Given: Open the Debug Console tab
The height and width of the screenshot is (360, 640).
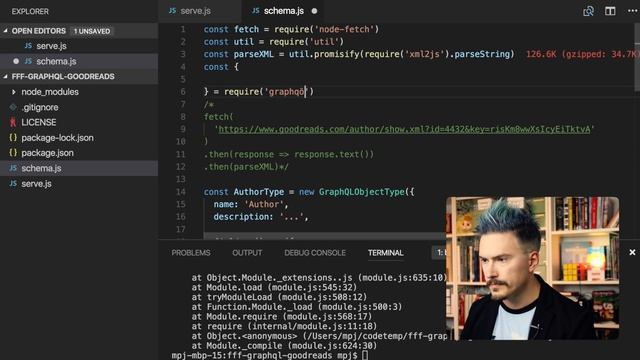Looking at the screenshot, I should point(315,253).
